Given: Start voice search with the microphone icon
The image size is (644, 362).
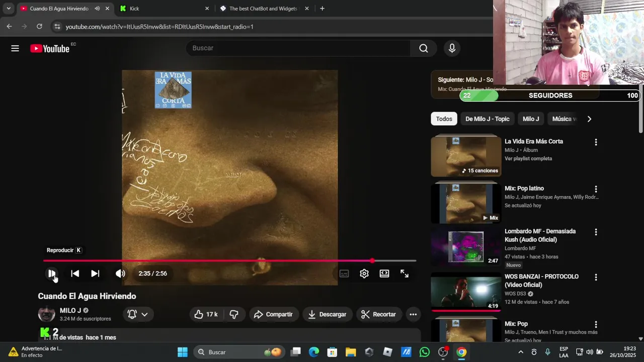Looking at the screenshot, I should click(452, 48).
